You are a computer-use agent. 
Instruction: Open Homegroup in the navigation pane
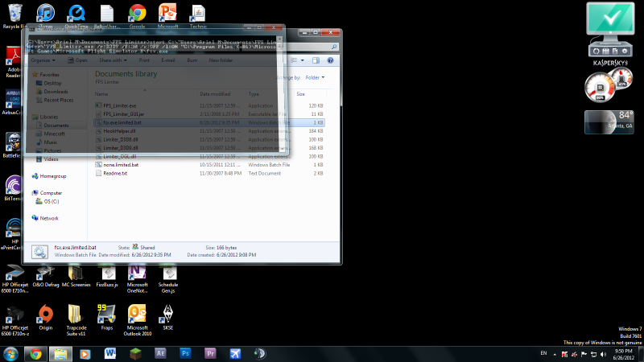click(49, 176)
